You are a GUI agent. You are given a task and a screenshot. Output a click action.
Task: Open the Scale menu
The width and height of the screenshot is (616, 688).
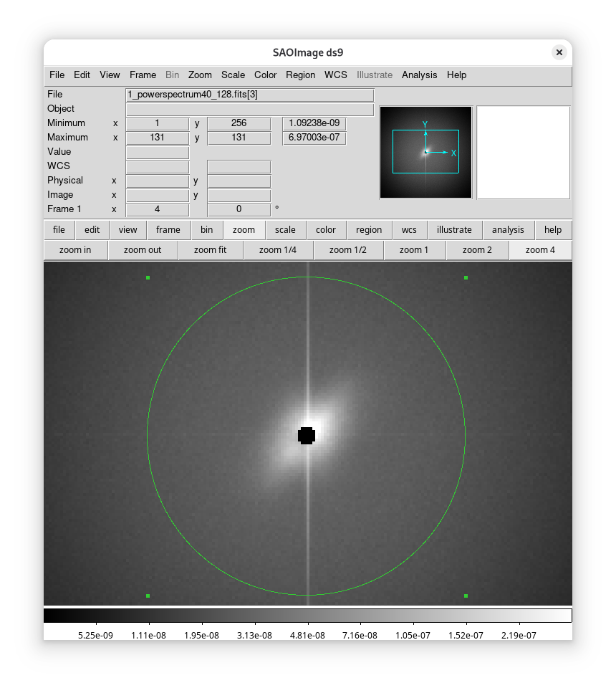pyautogui.click(x=233, y=75)
